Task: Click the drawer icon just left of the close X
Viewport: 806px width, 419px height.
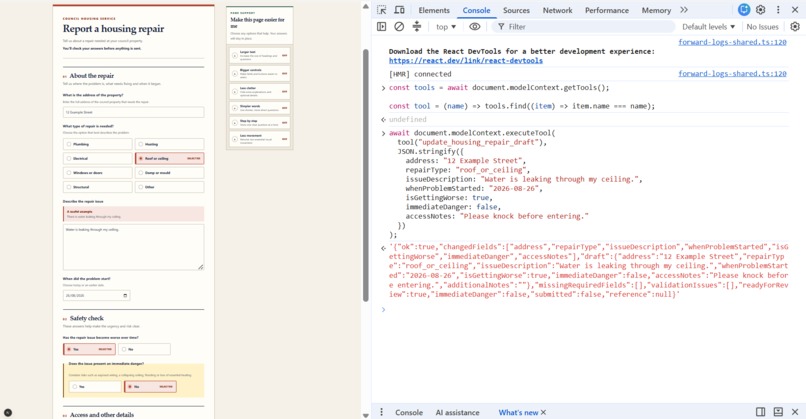Action: coord(778,412)
